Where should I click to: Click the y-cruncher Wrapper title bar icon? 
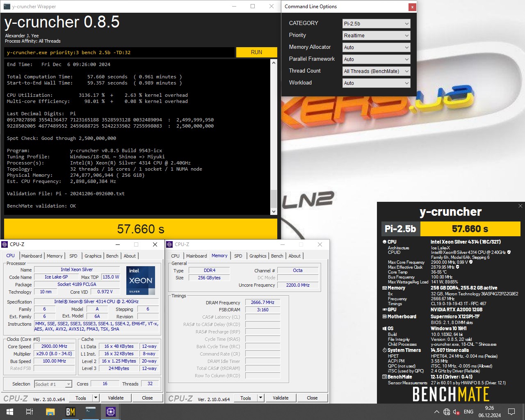click(x=7, y=7)
